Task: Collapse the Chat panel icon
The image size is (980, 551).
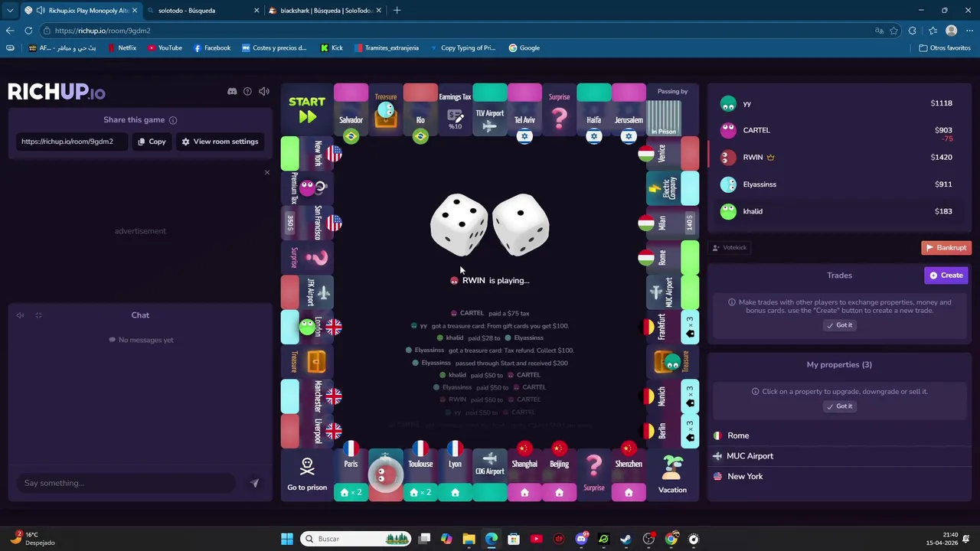Action: 38,315
